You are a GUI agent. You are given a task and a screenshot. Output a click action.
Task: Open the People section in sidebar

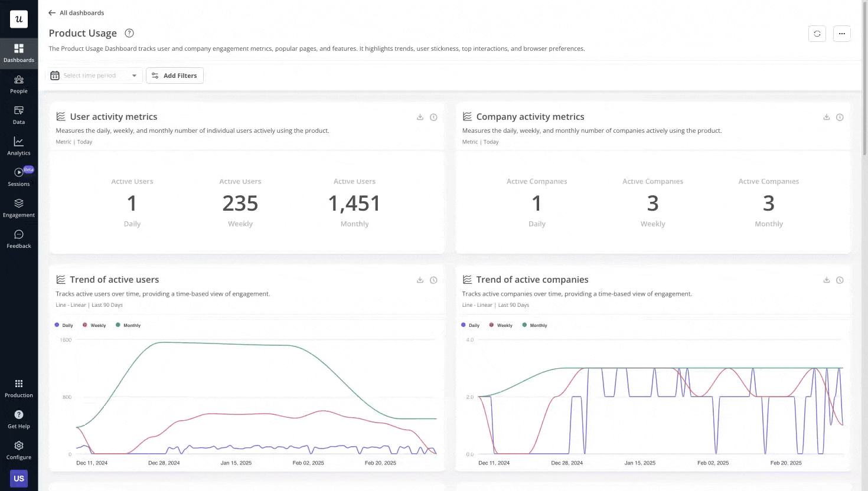point(18,83)
